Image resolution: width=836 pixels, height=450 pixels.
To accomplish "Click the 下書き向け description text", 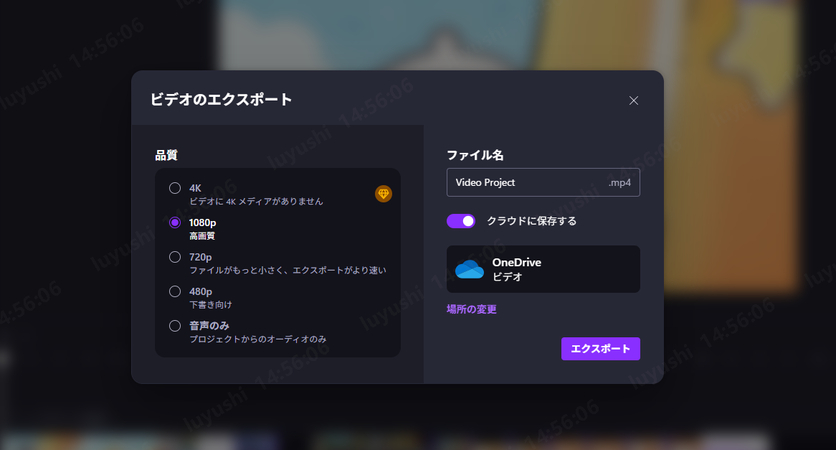I will (x=211, y=304).
